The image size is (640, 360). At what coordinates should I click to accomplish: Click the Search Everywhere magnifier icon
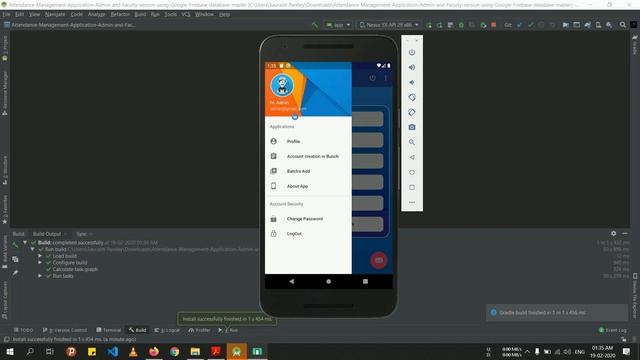[622, 25]
